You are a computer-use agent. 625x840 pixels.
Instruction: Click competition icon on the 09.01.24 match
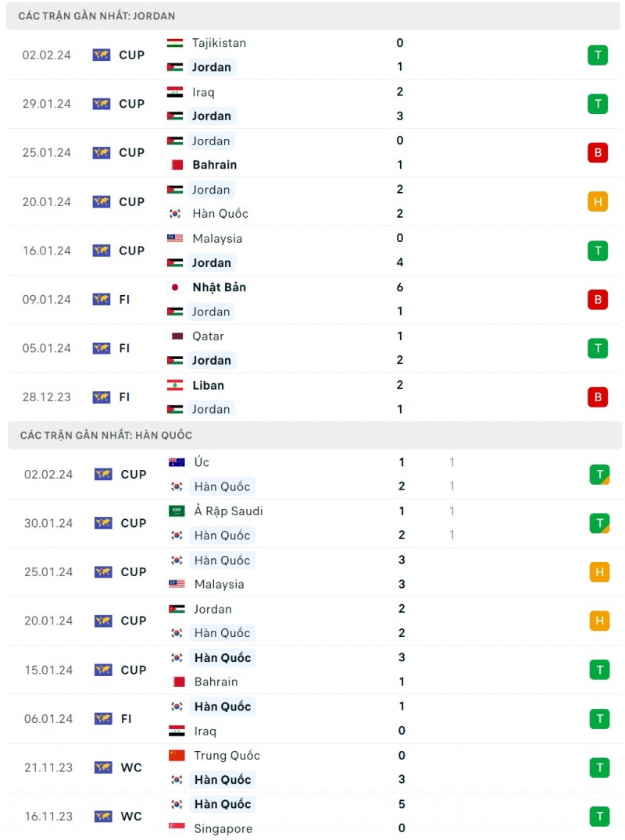pyautogui.click(x=102, y=299)
